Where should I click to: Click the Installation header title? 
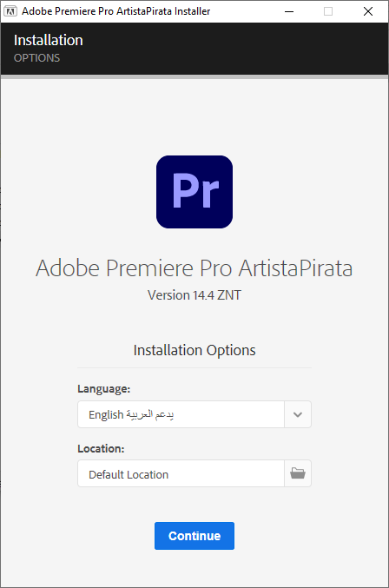[49, 40]
